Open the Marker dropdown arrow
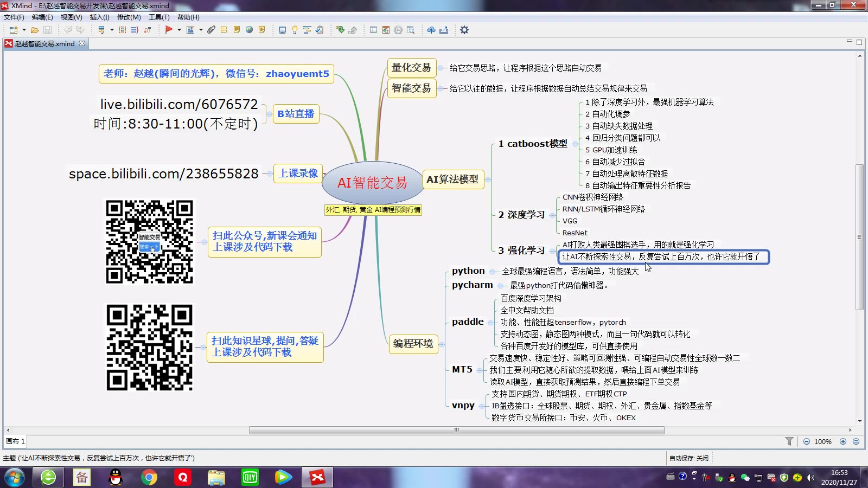The height and width of the screenshot is (488, 868). pyautogui.click(x=179, y=30)
